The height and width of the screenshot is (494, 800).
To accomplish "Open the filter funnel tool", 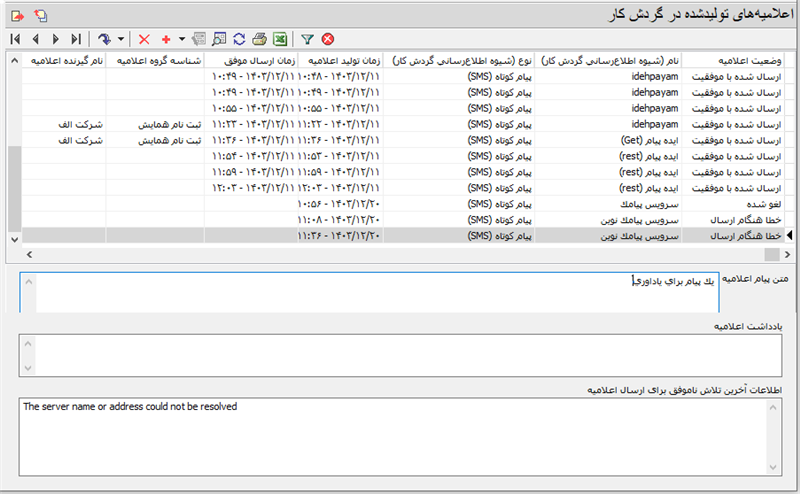I will pos(307,39).
